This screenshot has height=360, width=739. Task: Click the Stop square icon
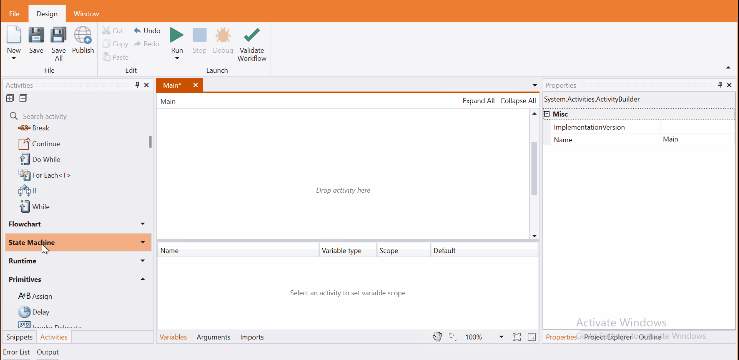[x=199, y=35]
